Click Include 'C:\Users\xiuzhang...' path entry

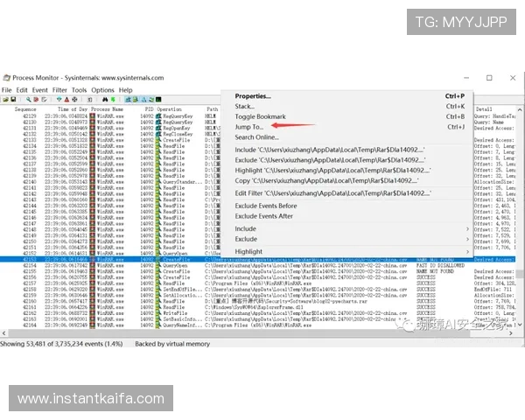click(346, 150)
